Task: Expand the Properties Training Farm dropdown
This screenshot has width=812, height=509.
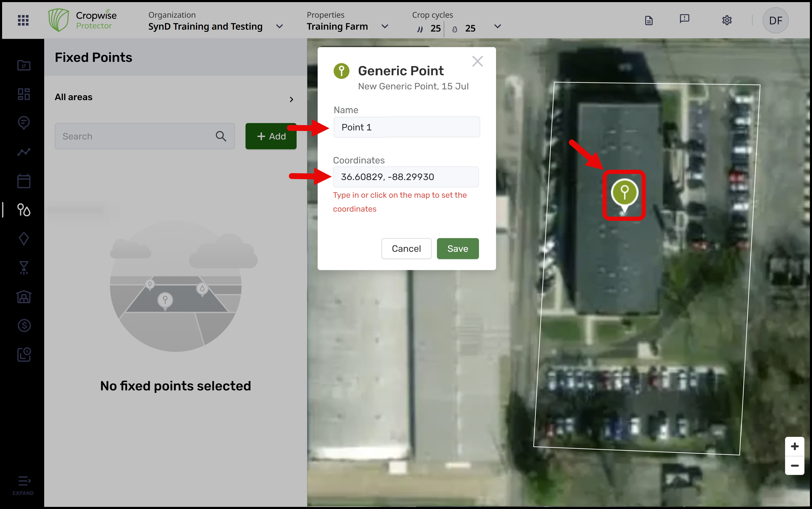Action: (x=385, y=26)
